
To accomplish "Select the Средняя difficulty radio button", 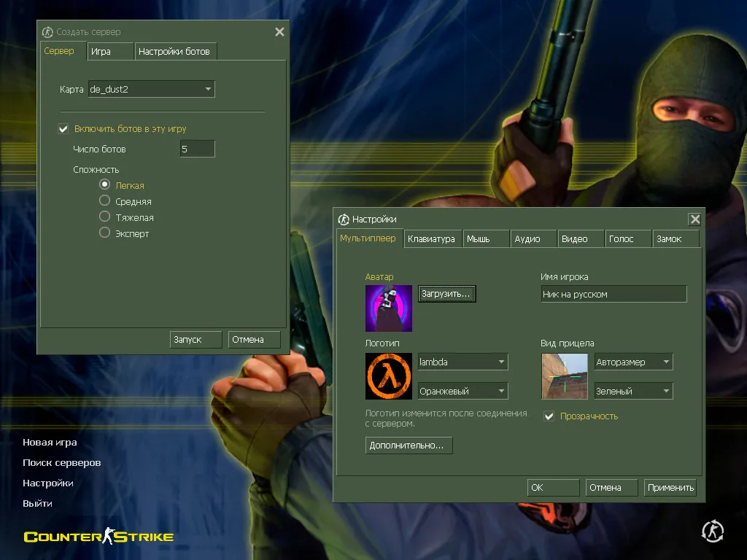I will click(x=104, y=201).
